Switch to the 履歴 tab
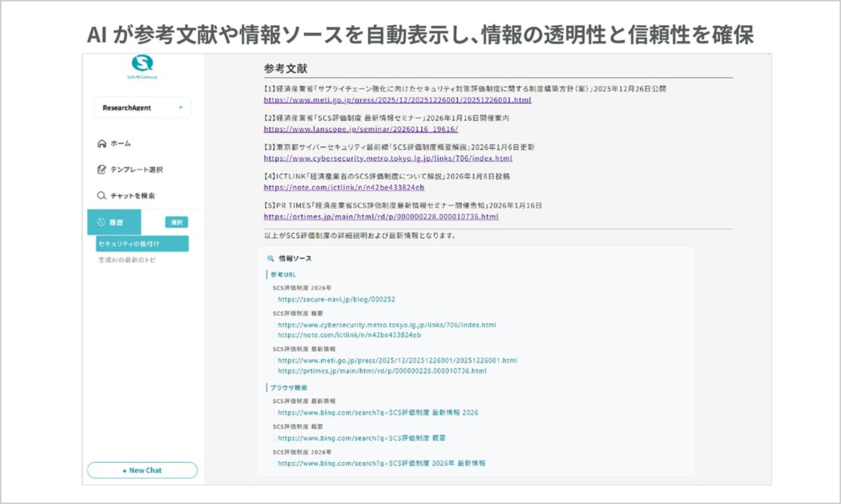This screenshot has height=504, width=841. coord(116,222)
